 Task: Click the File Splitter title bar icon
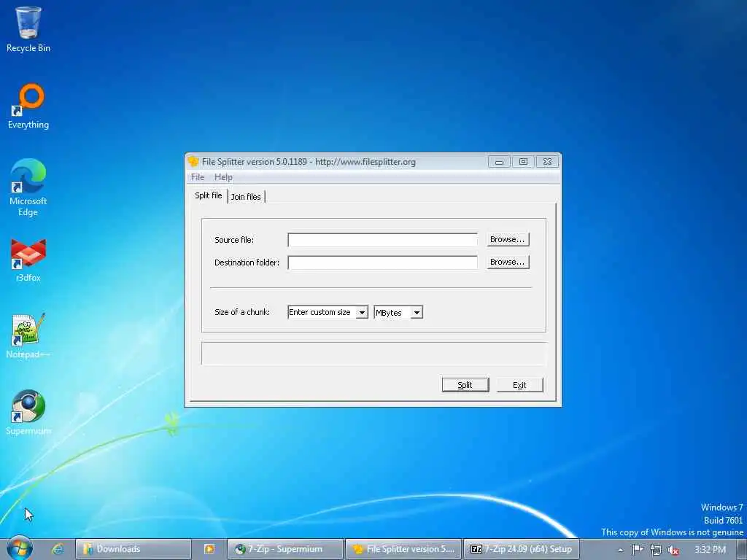point(193,161)
